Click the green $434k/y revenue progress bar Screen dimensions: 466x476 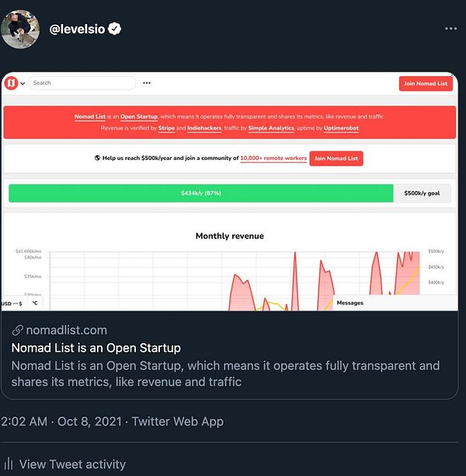tap(200, 193)
